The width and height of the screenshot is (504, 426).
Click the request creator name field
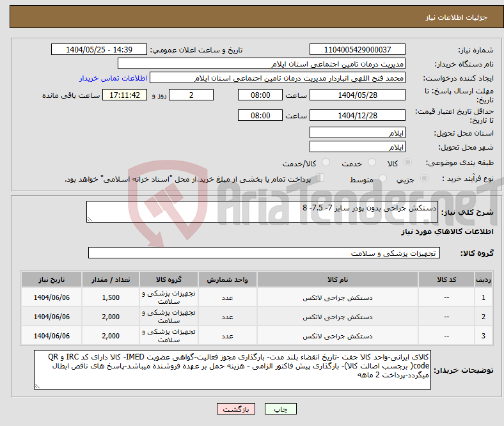coord(278,78)
